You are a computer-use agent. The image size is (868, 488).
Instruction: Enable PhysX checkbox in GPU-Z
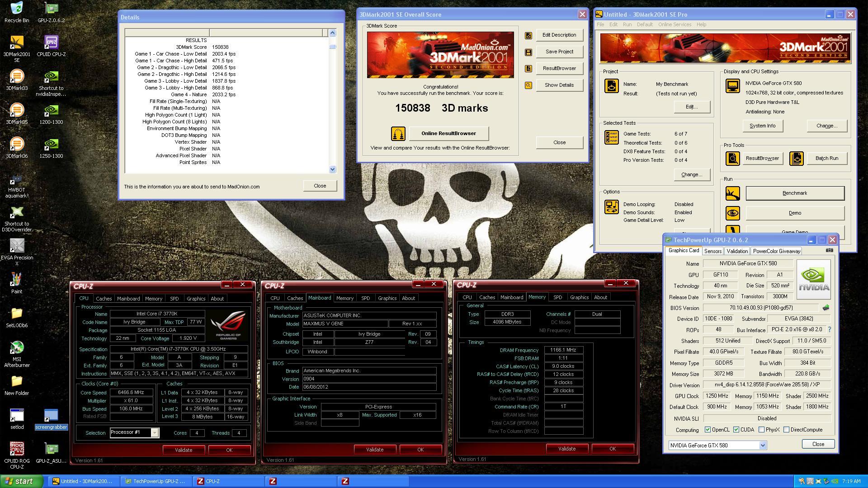(761, 430)
